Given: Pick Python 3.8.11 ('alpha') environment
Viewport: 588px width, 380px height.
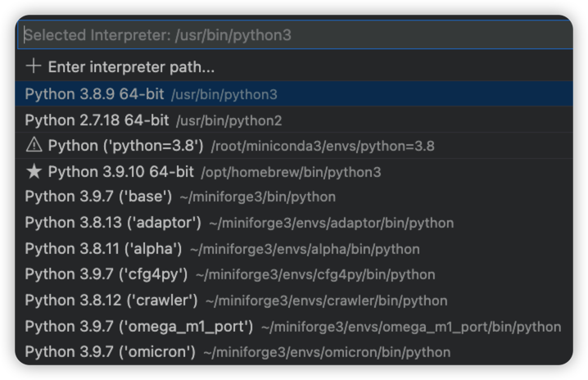Looking at the screenshot, I should point(103,249).
